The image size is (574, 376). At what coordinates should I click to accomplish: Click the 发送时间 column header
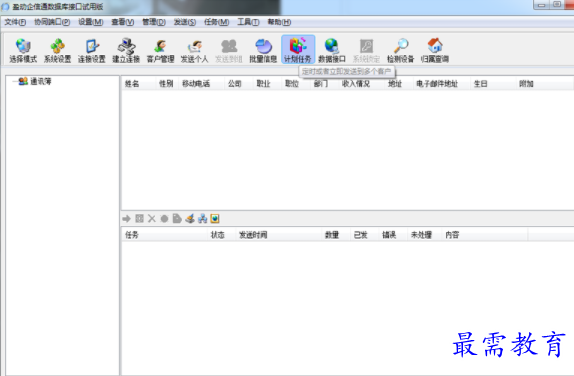click(279, 235)
